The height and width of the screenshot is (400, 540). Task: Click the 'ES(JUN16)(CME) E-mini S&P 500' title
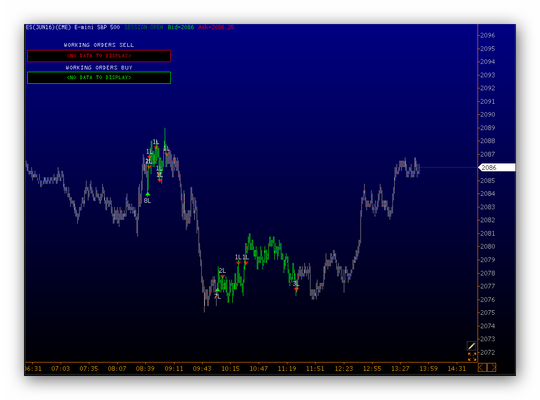(x=73, y=27)
